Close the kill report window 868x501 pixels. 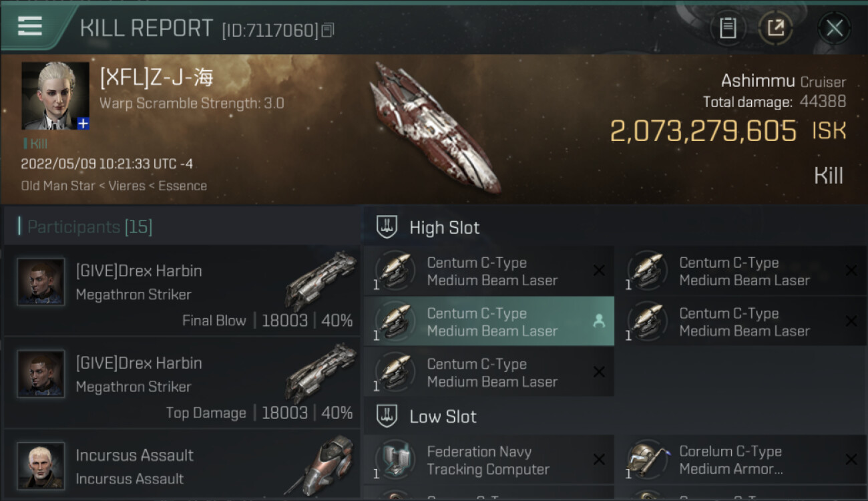834,28
